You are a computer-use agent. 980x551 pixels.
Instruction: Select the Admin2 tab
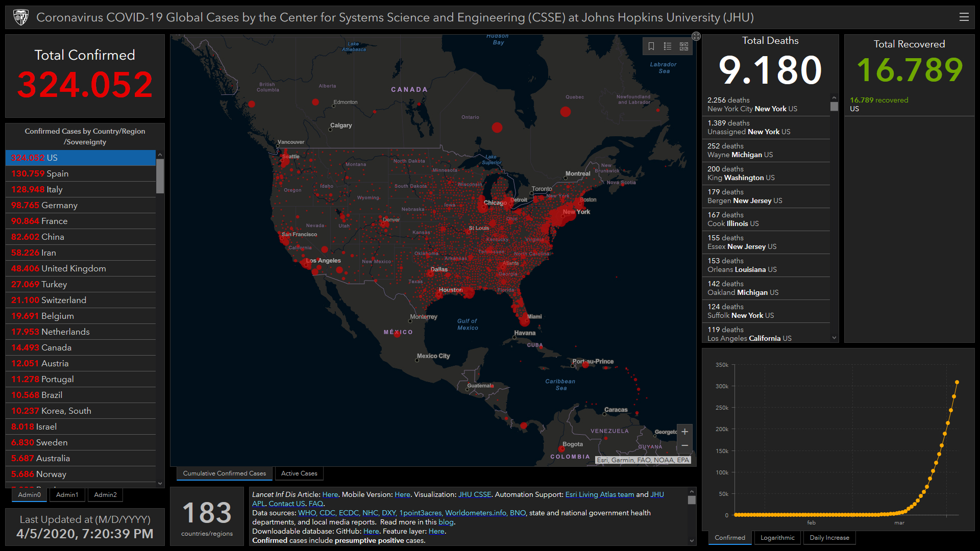106,495
